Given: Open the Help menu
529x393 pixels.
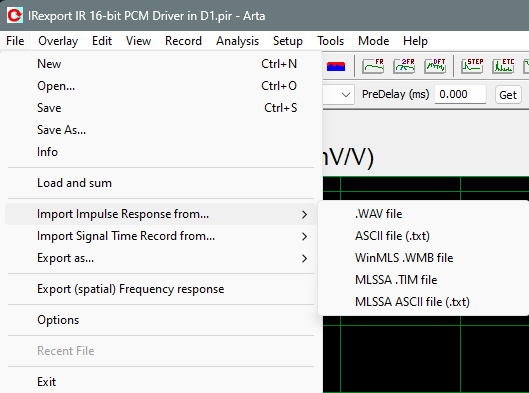Looking at the screenshot, I should (415, 41).
